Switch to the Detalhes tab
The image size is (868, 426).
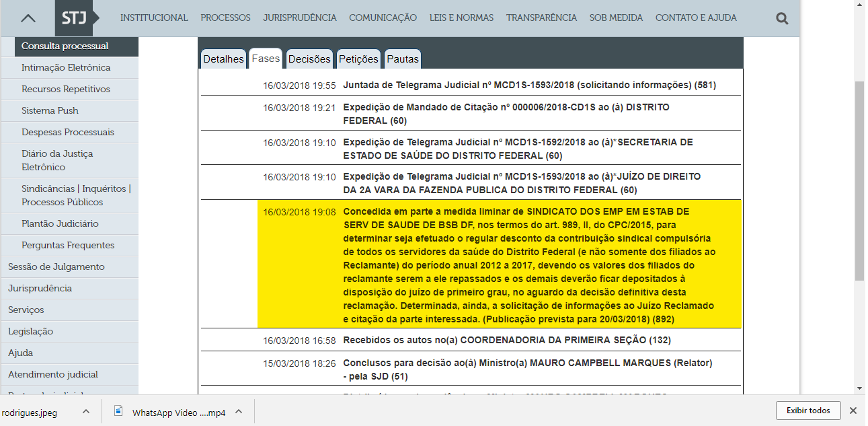click(x=223, y=59)
